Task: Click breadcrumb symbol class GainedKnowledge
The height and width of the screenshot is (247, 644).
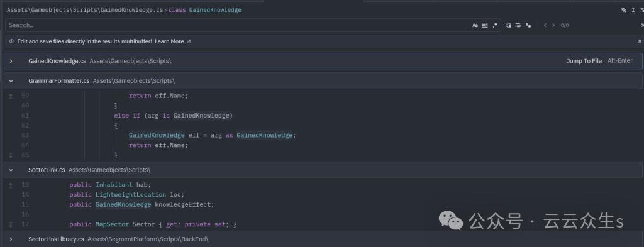Action: [x=205, y=10]
